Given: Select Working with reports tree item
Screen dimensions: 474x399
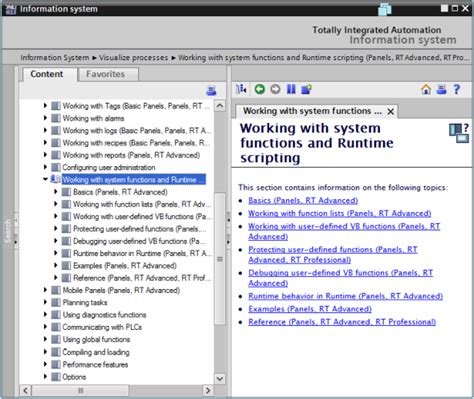Looking at the screenshot, I should tap(131, 155).
